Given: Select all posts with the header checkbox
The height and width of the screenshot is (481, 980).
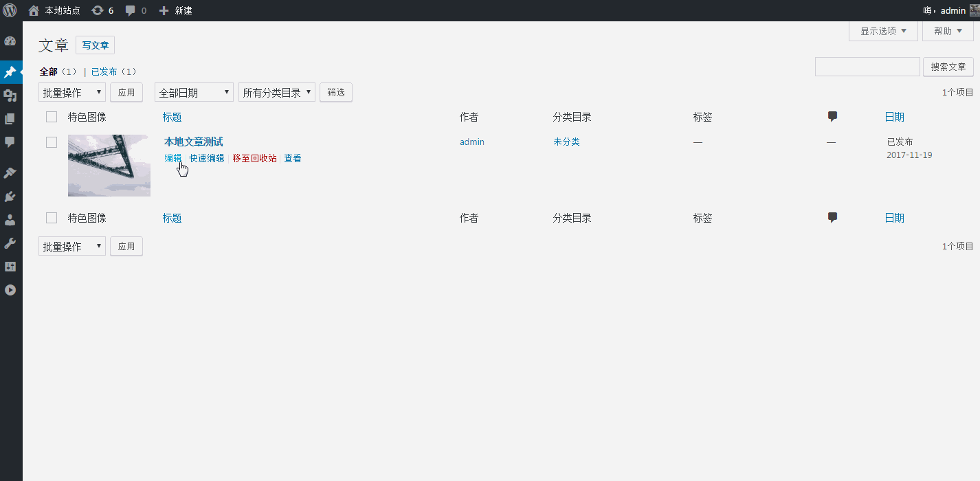Looking at the screenshot, I should (52, 116).
